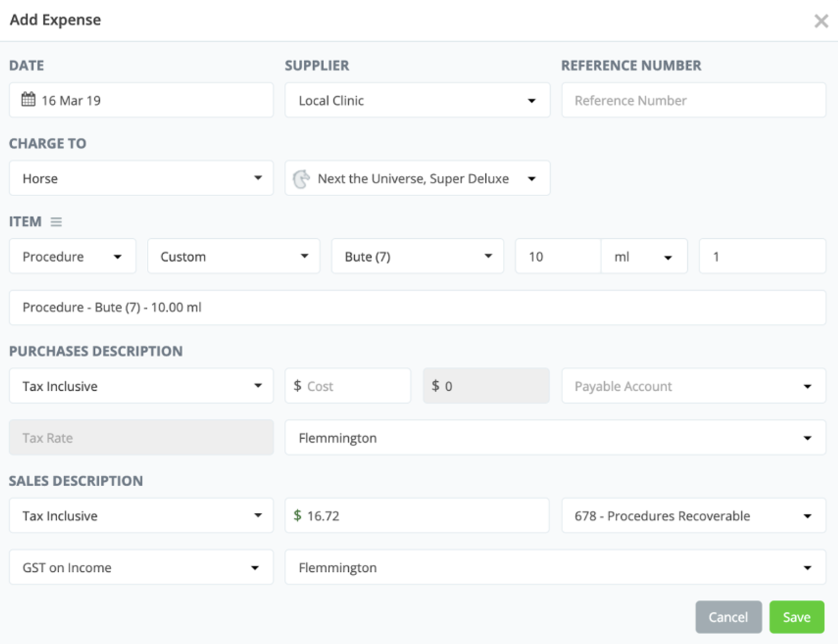Click the horse head icon

click(301, 179)
